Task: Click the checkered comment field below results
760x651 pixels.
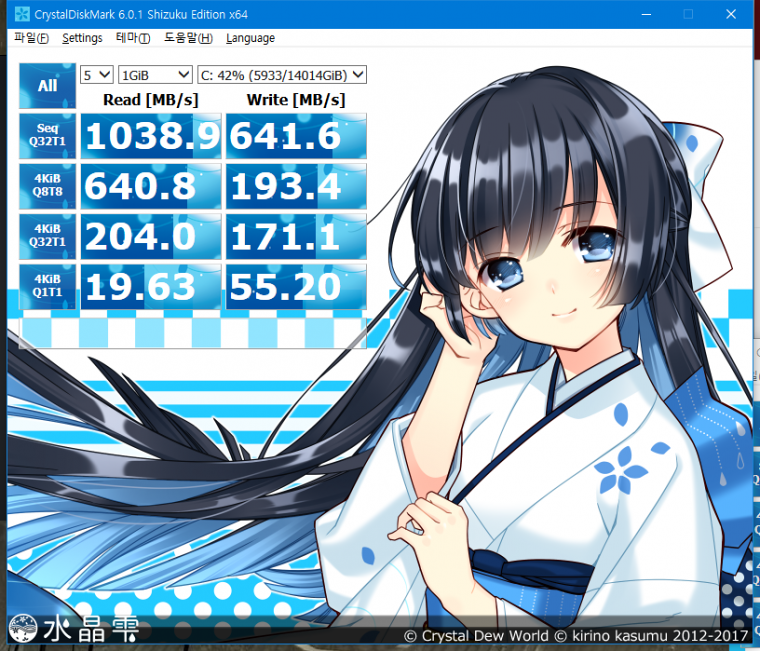Action: pyautogui.click(x=193, y=332)
